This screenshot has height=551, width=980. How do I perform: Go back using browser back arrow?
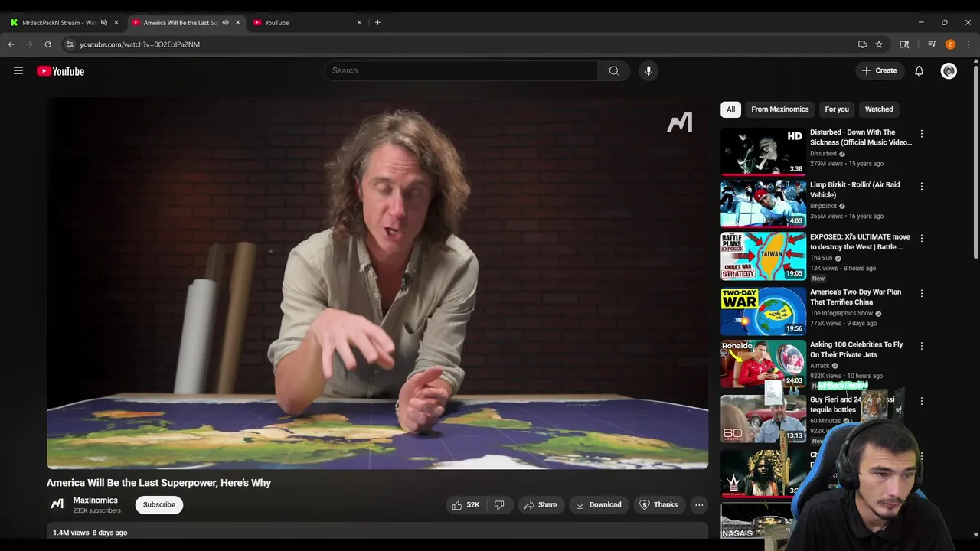coord(11,44)
